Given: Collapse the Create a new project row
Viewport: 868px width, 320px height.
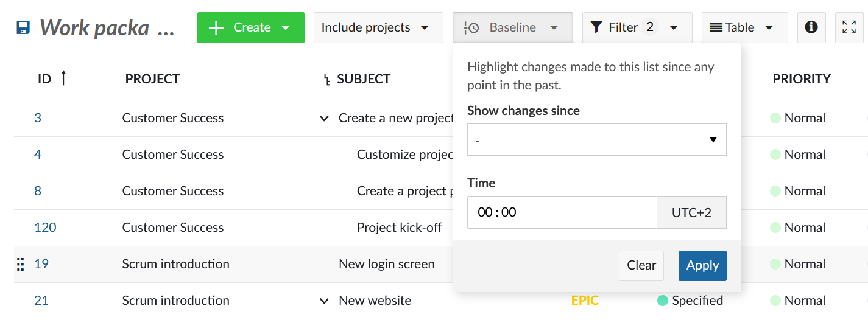Looking at the screenshot, I should coord(324,118).
